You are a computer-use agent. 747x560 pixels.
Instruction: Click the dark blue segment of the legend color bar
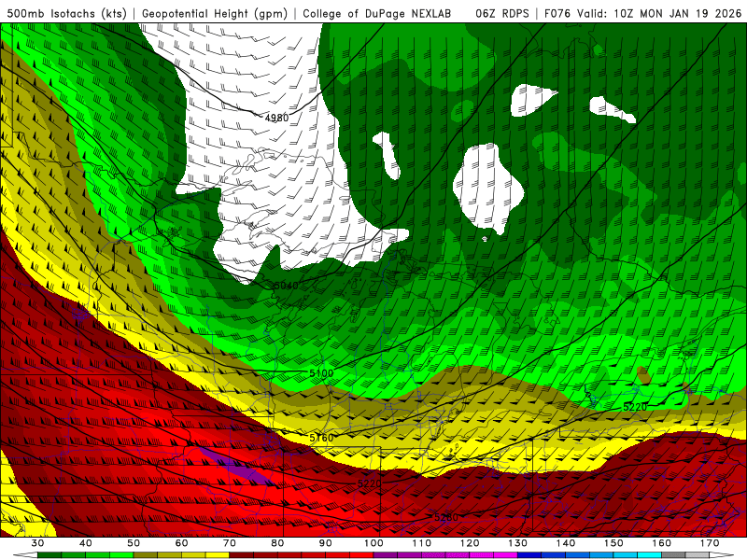pos(529,555)
